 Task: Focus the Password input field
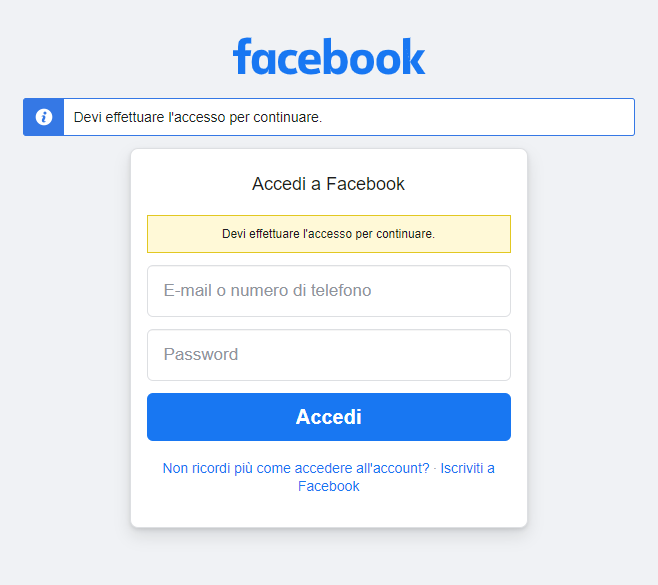coord(328,355)
